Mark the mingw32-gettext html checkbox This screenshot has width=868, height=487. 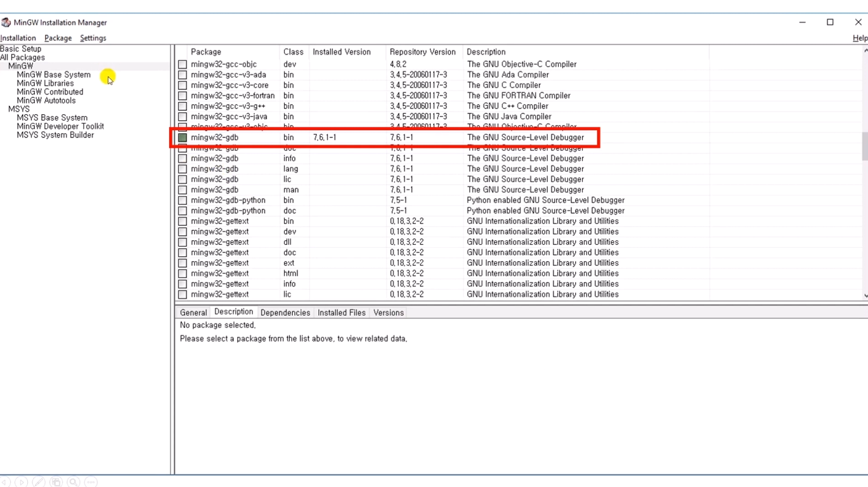click(x=183, y=273)
